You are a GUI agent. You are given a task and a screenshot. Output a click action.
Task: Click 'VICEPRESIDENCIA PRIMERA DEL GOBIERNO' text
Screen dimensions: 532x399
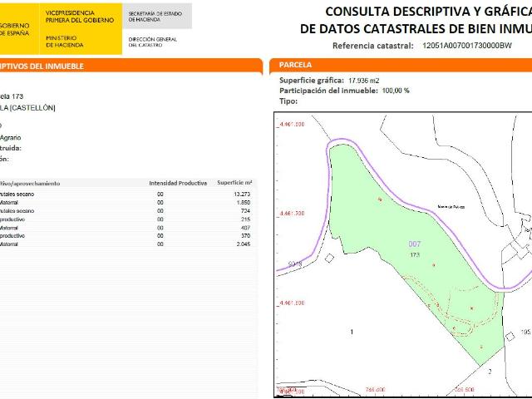[80, 17]
